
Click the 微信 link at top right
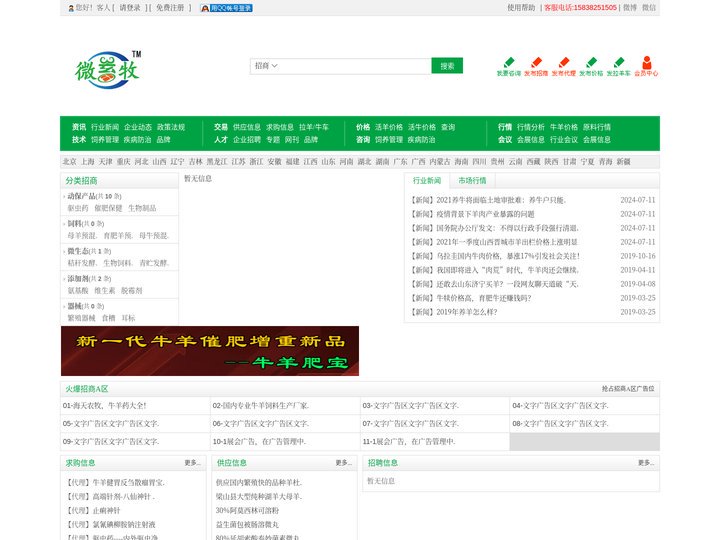pyautogui.click(x=649, y=8)
